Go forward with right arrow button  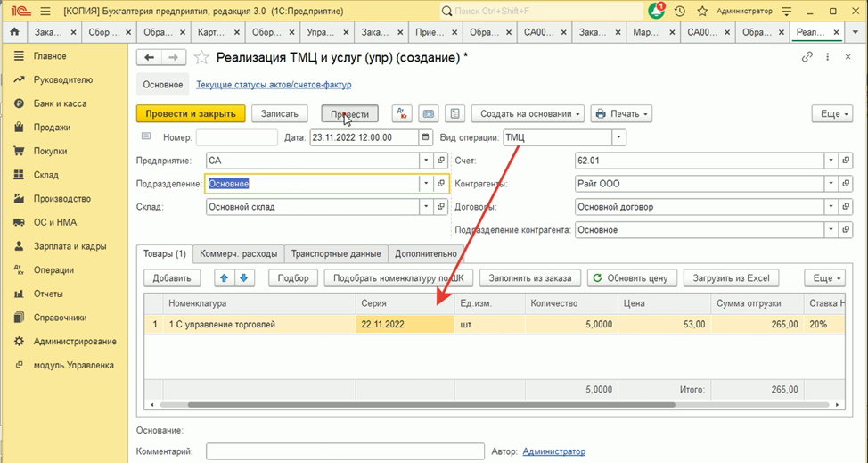tap(174, 58)
